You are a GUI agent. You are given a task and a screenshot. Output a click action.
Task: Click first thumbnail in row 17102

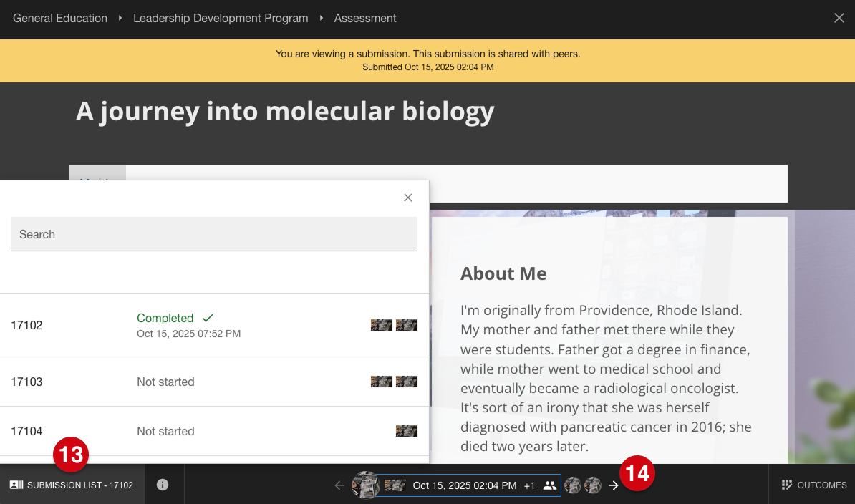tap(381, 325)
